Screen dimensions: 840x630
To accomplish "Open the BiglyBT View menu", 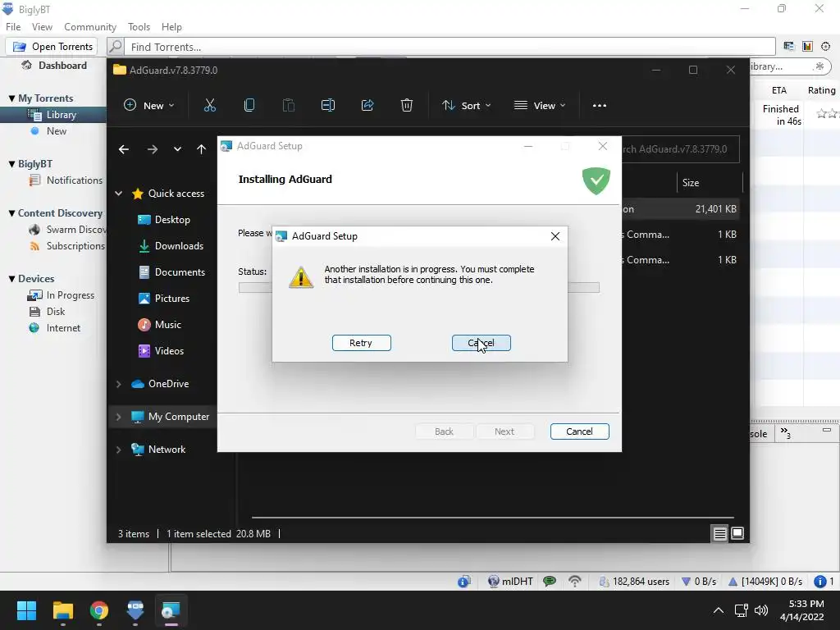I will coord(42,27).
